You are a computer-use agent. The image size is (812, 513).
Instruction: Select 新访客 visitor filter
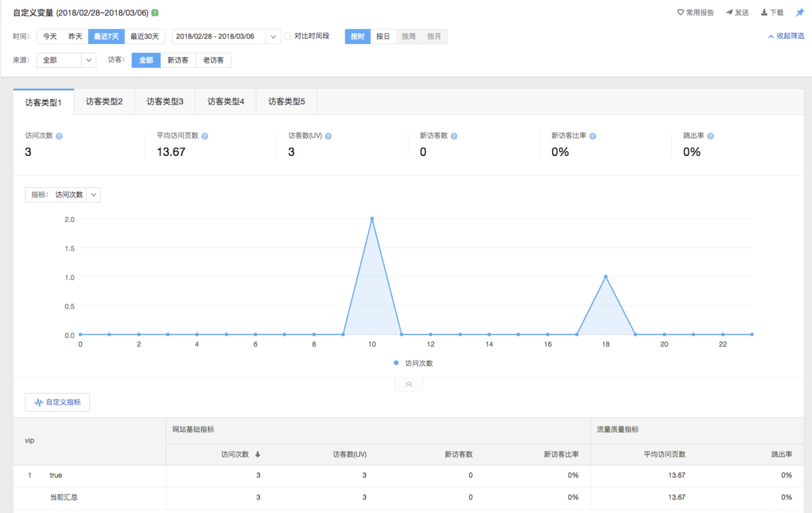click(178, 60)
